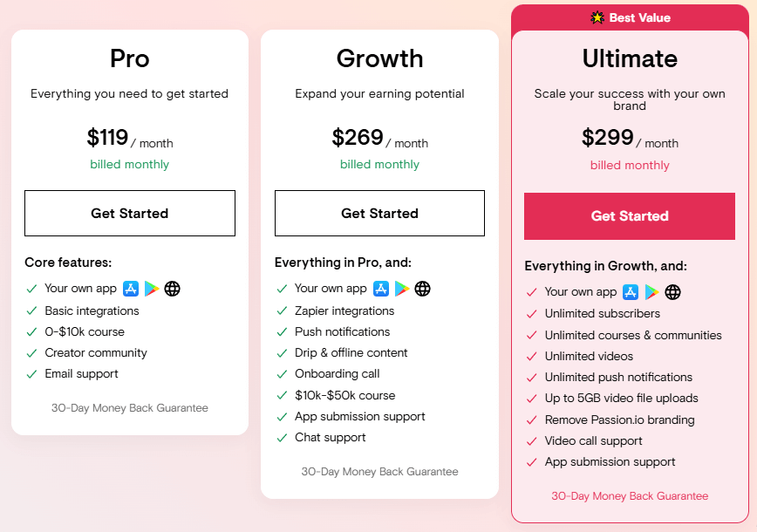Open the 30-Day Money Back Guarantee under Growth
The image size is (757, 532).
coord(379,471)
